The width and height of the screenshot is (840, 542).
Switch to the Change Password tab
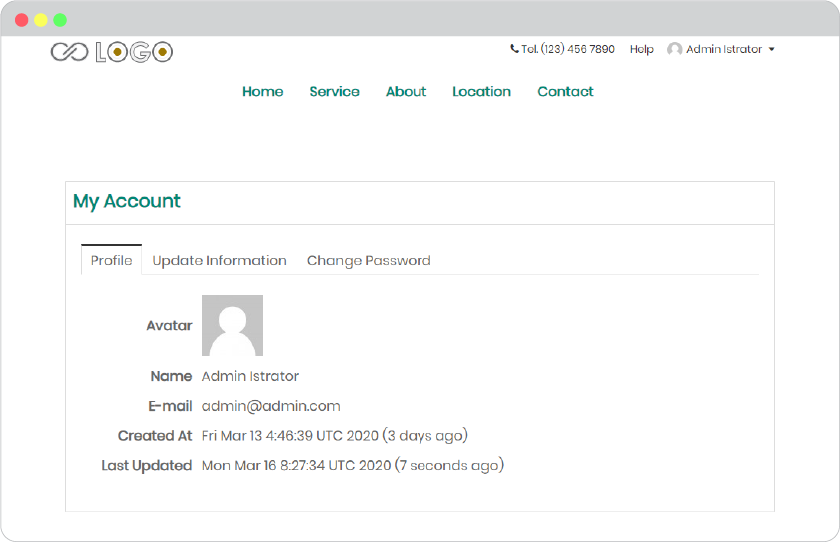click(x=369, y=260)
